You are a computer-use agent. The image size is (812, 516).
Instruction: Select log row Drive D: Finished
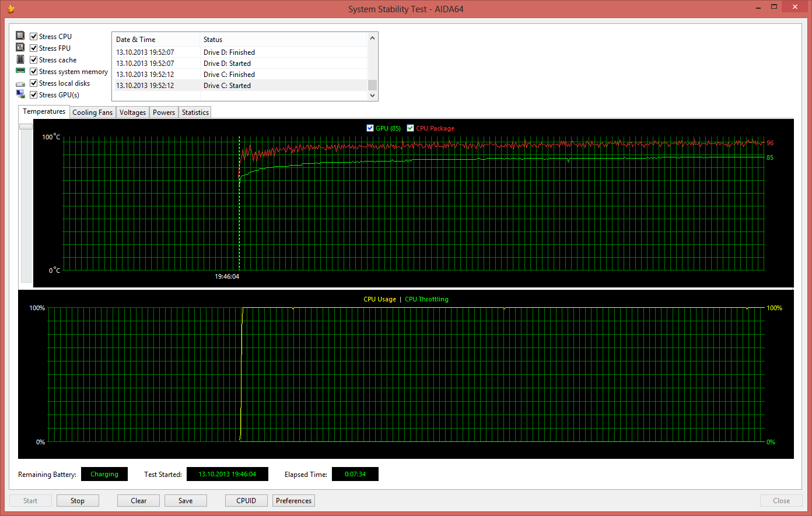[x=240, y=52]
